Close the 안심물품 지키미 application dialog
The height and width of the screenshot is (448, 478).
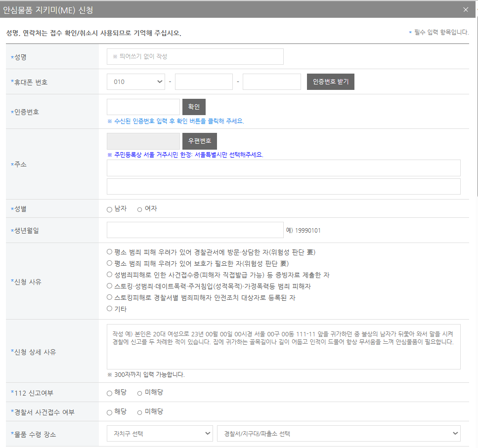[x=465, y=9]
